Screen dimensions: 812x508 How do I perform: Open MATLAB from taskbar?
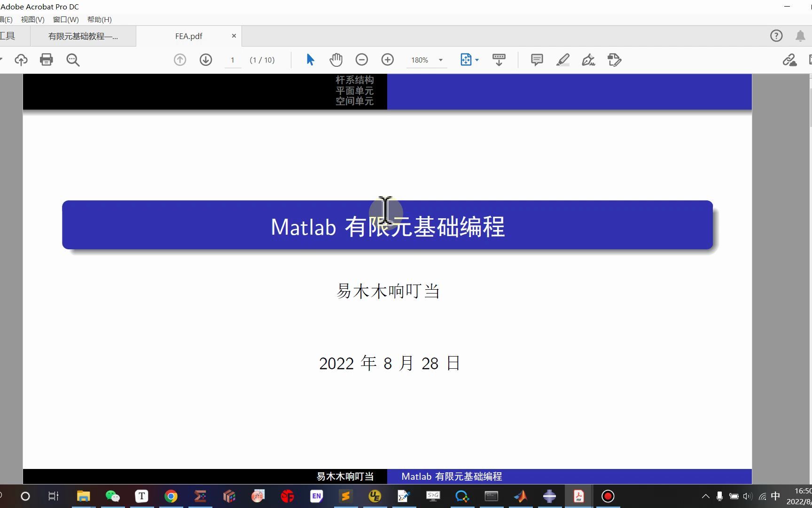pyautogui.click(x=520, y=496)
